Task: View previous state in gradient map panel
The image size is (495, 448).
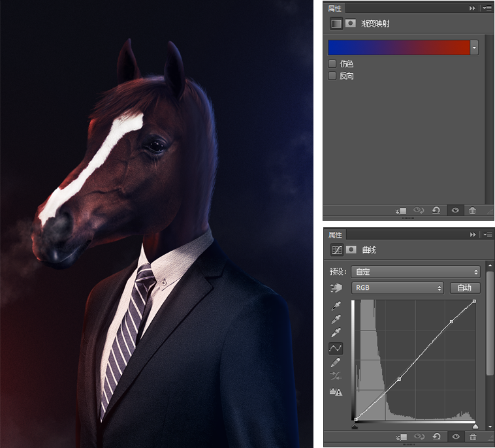Action: (419, 210)
